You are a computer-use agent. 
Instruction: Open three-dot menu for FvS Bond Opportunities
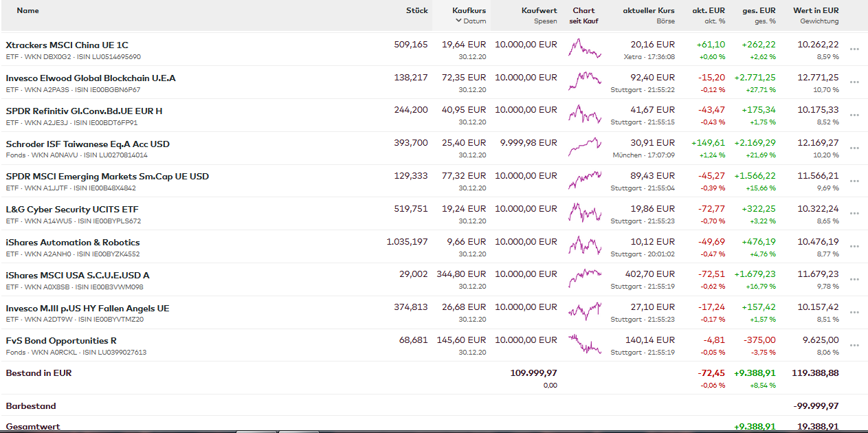click(854, 345)
